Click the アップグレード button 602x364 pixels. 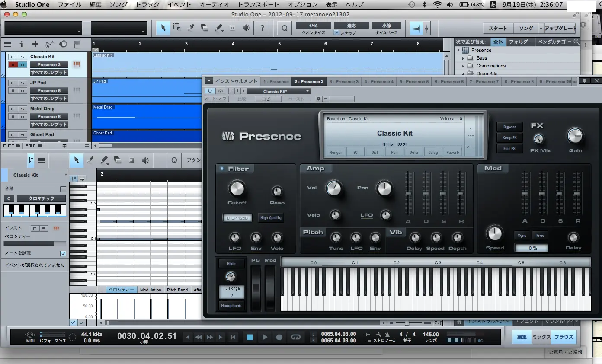[560, 28]
